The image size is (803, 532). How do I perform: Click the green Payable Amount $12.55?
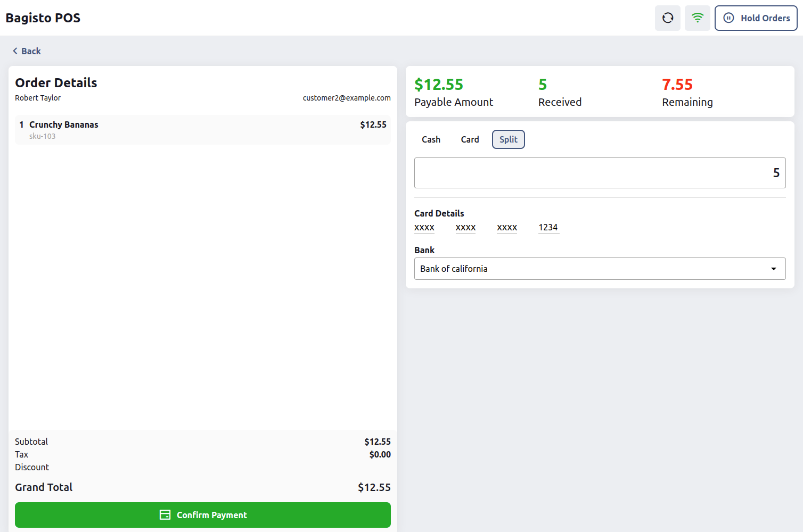click(x=438, y=84)
